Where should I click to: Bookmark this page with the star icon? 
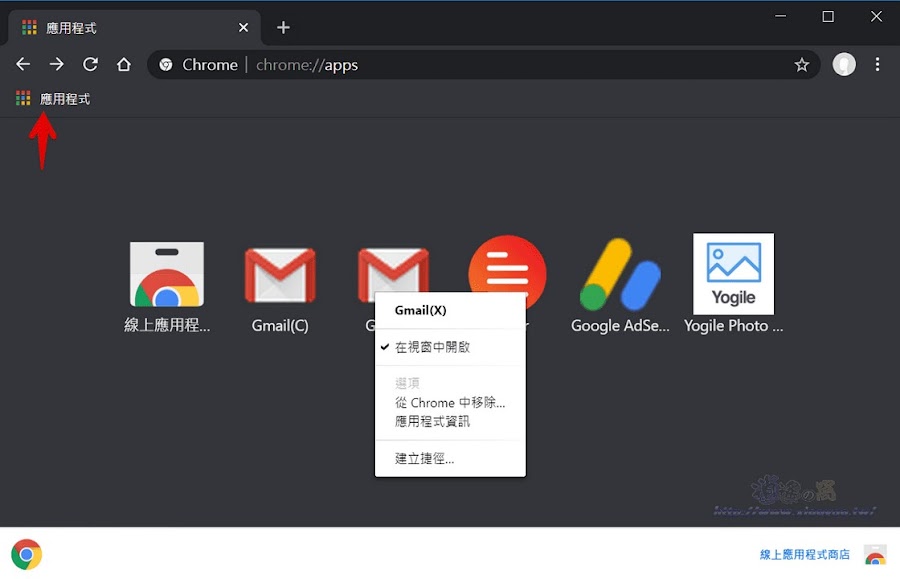tap(802, 65)
